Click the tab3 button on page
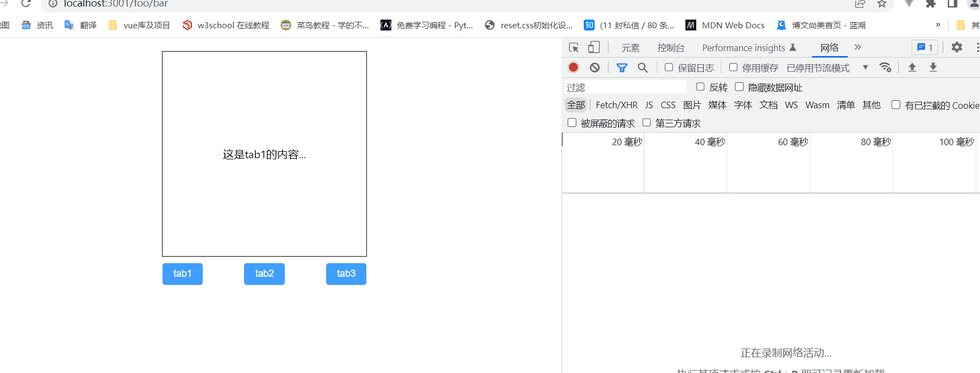Image resolution: width=980 pixels, height=373 pixels. click(x=346, y=273)
